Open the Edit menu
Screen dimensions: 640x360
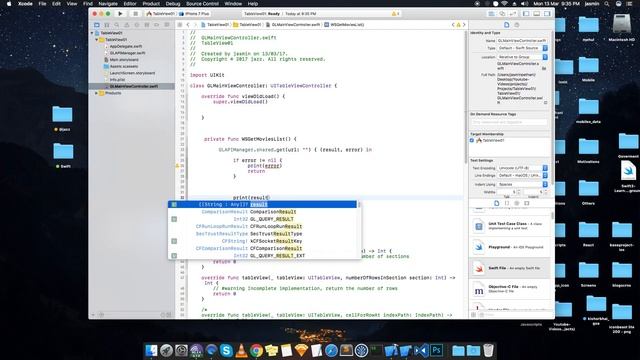56,4
